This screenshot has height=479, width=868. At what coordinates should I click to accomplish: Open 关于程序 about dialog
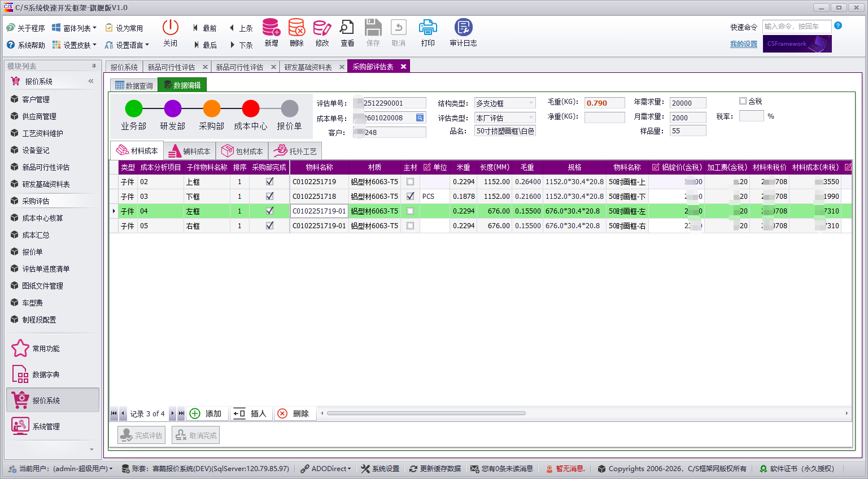click(26, 28)
